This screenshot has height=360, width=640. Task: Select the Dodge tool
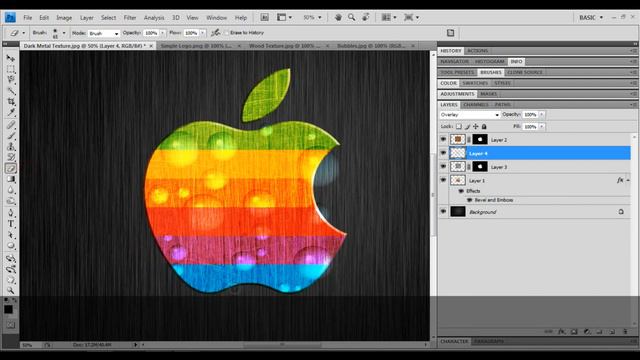[x=11, y=201]
